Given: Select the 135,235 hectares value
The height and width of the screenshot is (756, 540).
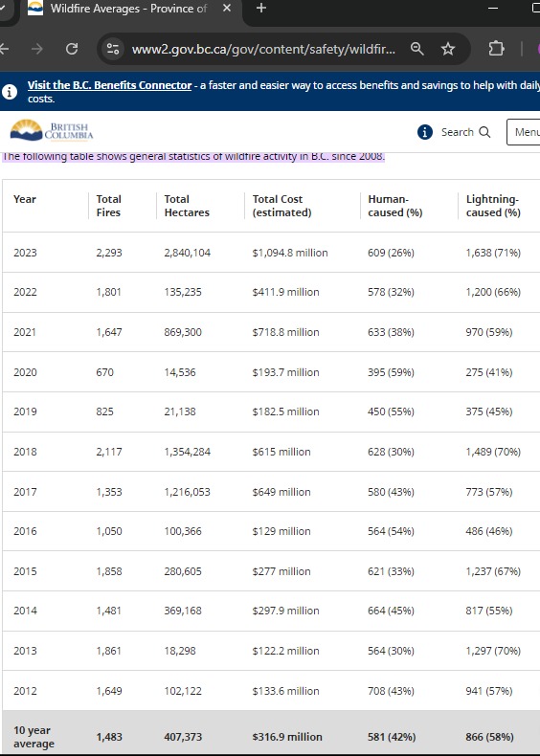Looking at the screenshot, I should pos(183,292).
